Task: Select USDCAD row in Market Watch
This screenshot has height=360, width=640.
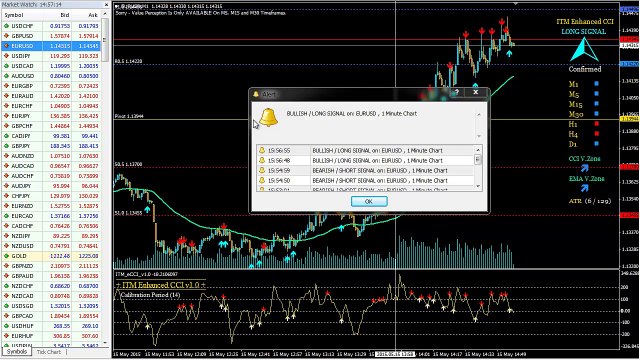Action: 51,66
